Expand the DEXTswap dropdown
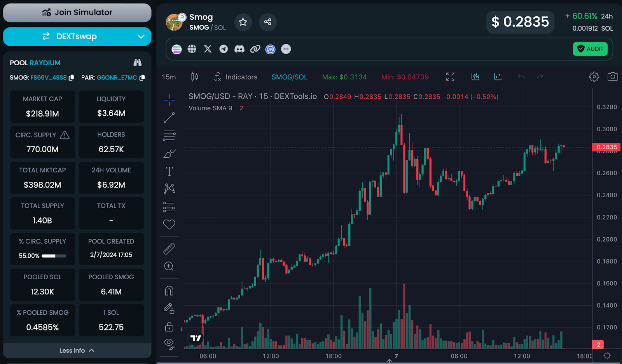Screen dimensions: 622x364 [x=77, y=37]
